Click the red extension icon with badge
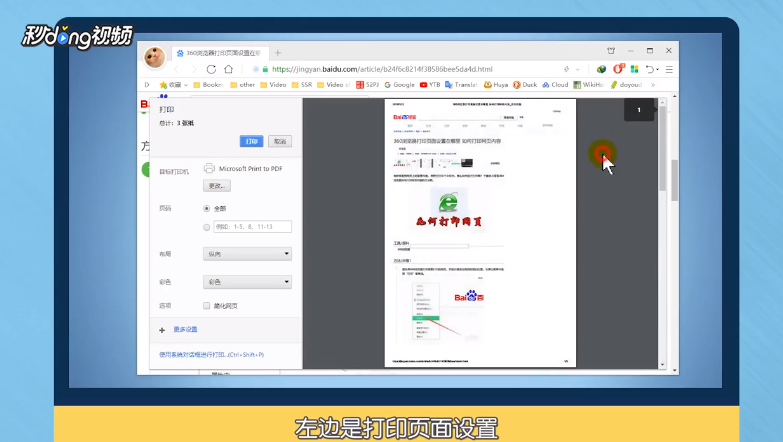783x442 pixels. click(x=619, y=69)
